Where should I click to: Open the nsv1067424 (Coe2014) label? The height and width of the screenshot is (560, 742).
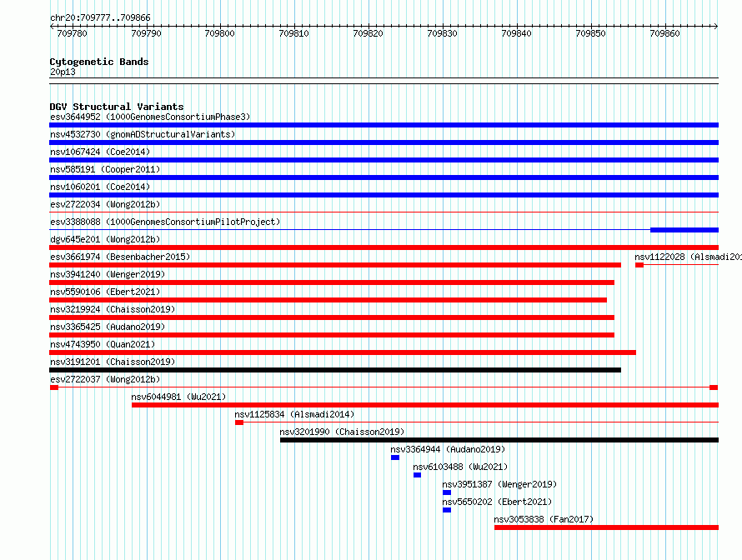[x=100, y=152]
